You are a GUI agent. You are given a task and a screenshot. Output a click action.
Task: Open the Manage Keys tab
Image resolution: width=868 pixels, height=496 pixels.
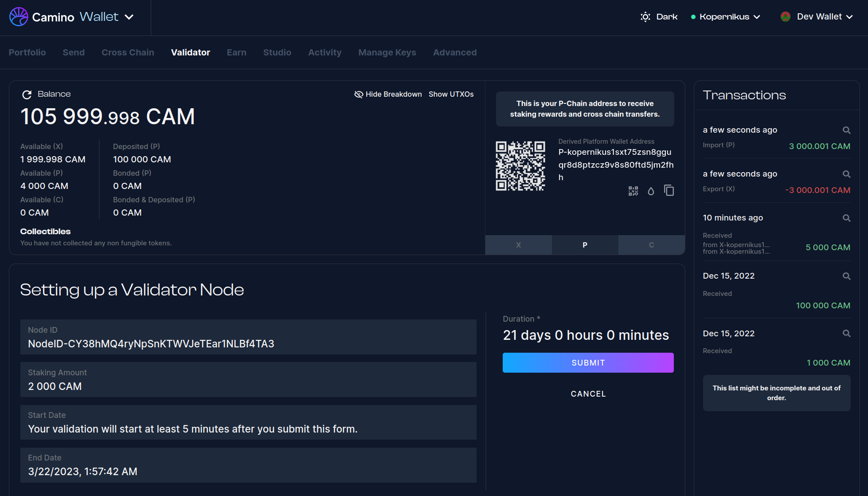387,52
